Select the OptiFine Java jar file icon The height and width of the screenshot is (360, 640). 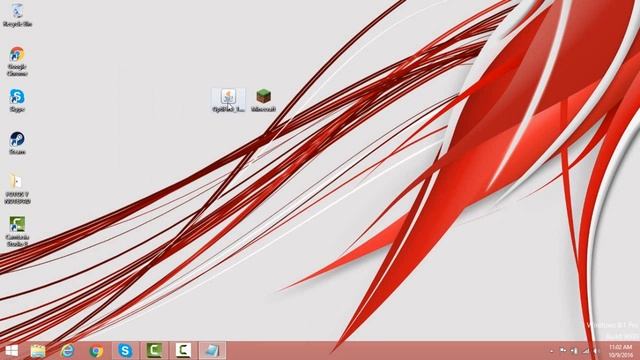(x=229, y=100)
